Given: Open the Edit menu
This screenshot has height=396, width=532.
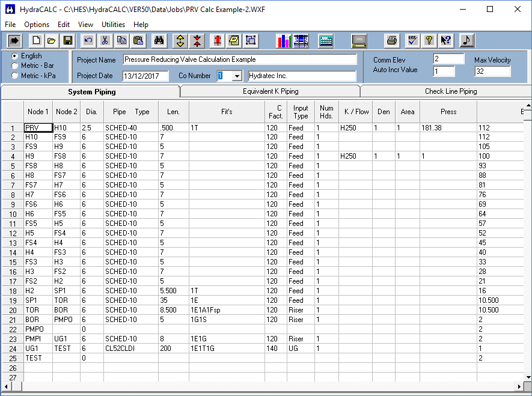Looking at the screenshot, I should point(64,25).
